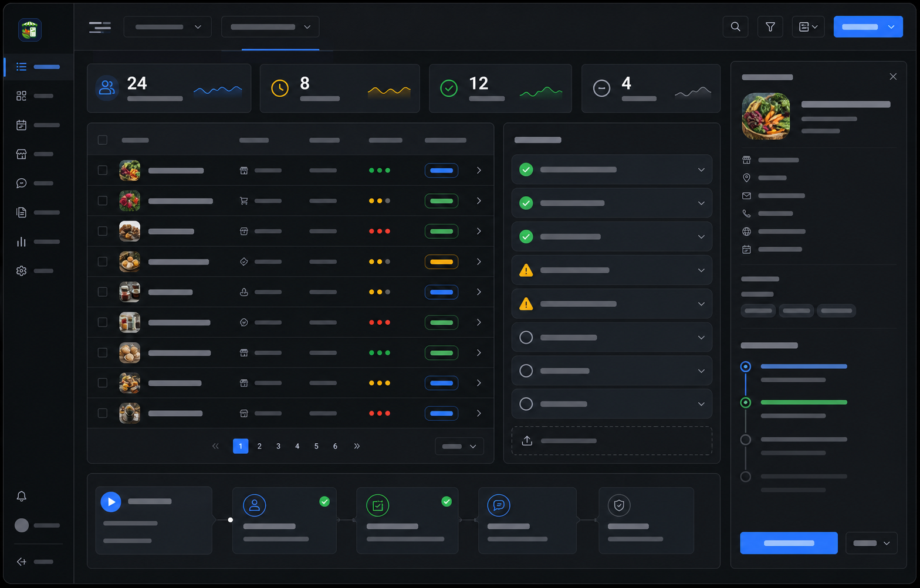The width and height of the screenshot is (920, 588).
Task: Open the settings gear in sidebar
Action: 22,271
